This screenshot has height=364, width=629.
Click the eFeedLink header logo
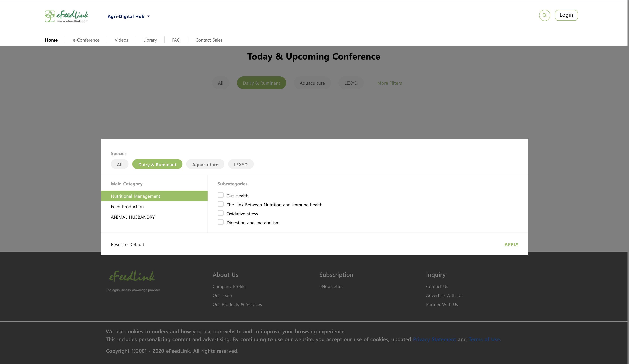tap(67, 16)
